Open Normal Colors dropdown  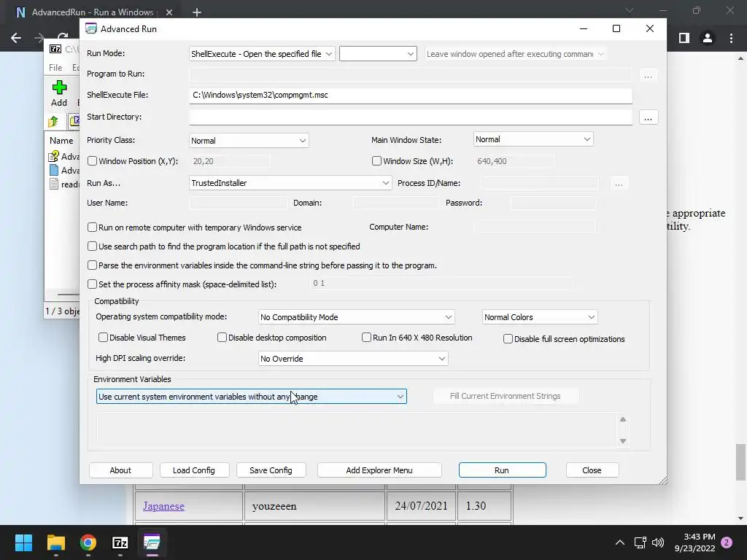click(x=540, y=317)
